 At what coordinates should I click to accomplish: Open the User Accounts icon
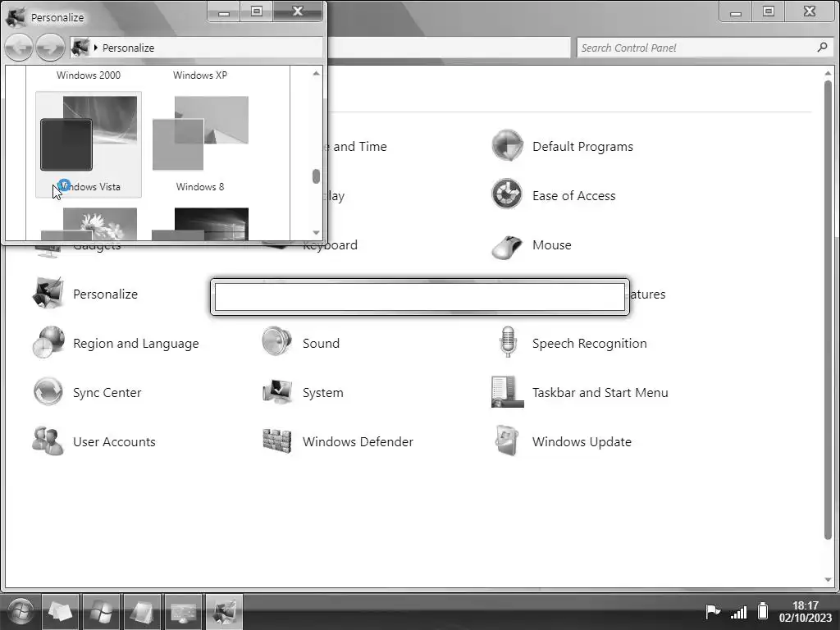click(48, 441)
